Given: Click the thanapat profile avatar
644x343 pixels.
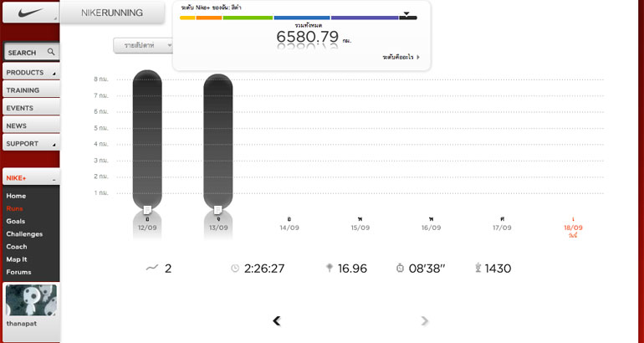Looking at the screenshot, I should pos(31,300).
